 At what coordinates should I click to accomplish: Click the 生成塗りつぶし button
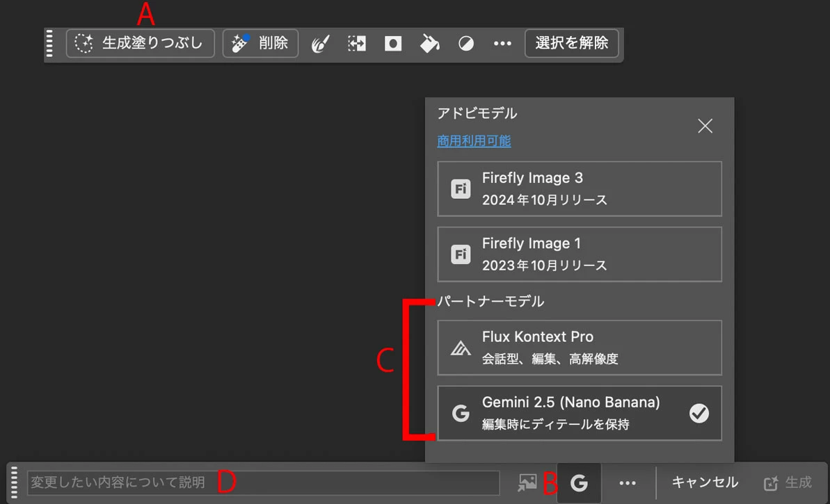click(141, 43)
